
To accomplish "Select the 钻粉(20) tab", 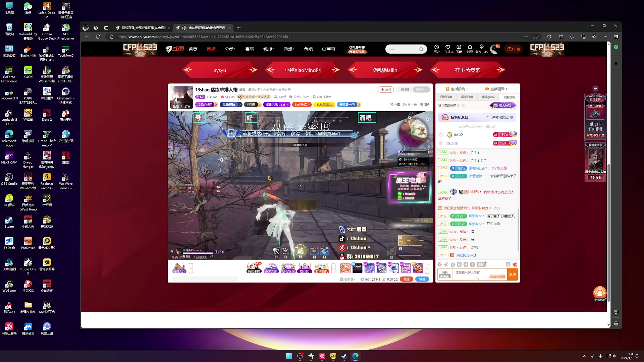I will [x=509, y=97].
